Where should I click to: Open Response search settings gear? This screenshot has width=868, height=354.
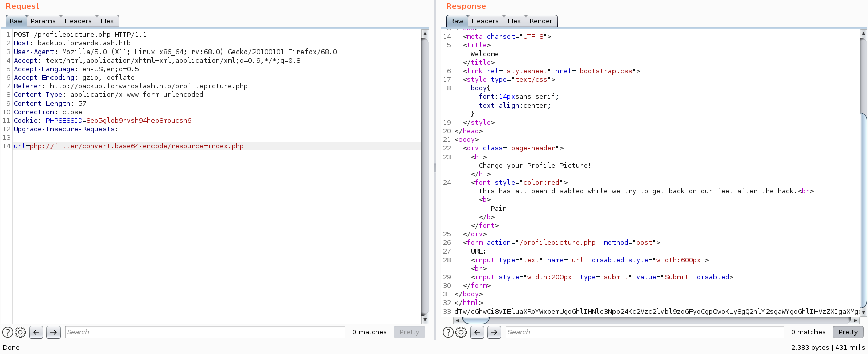(x=461, y=332)
